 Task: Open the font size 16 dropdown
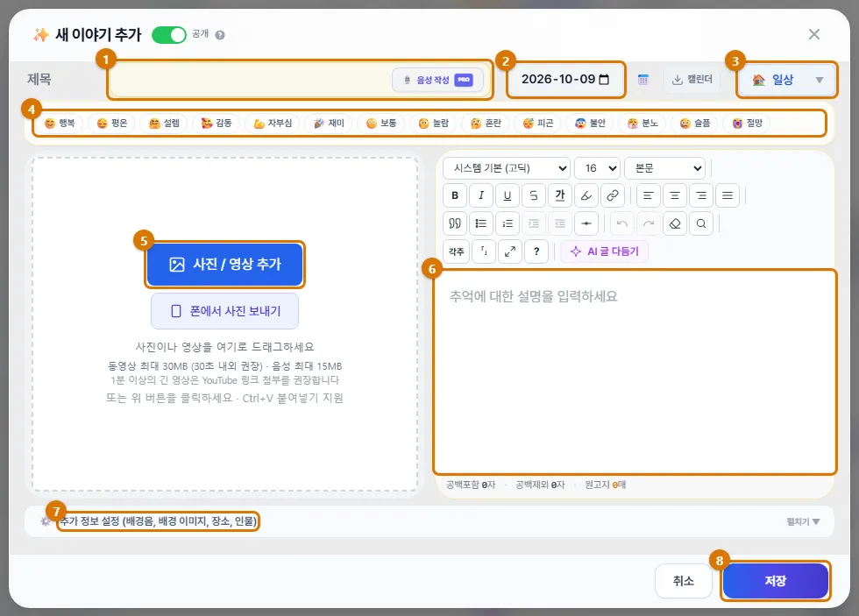point(597,168)
